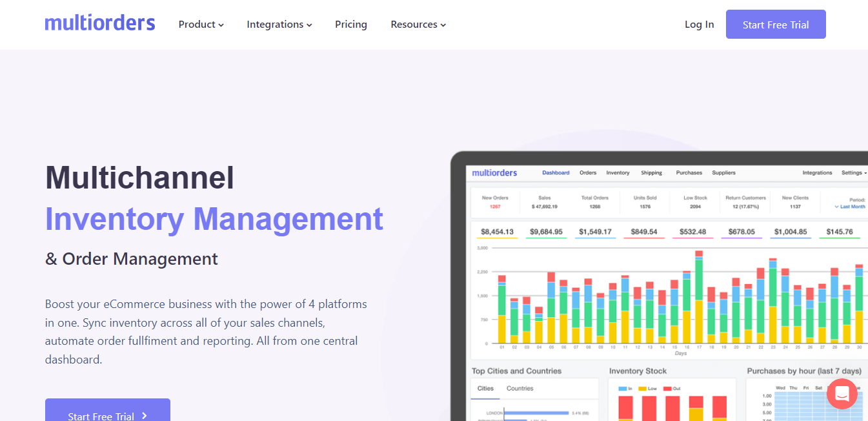Screen dimensions: 868x421
Task: Click the Units Sold stat
Action: click(645, 202)
